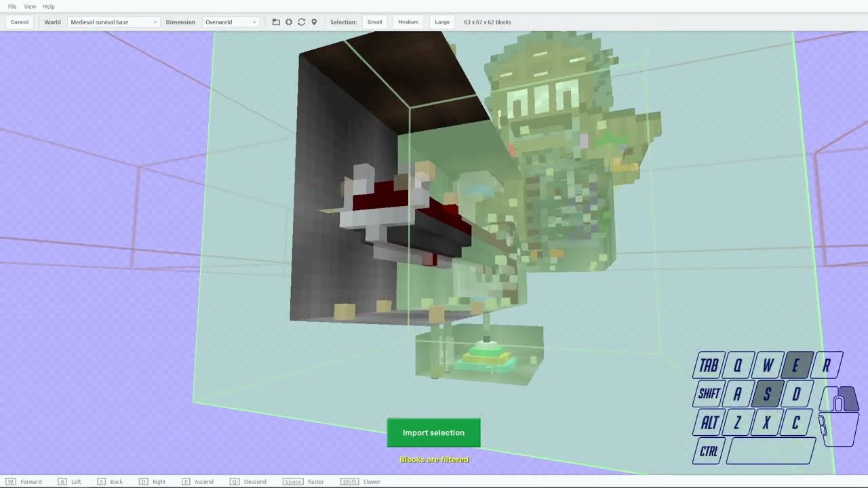The width and height of the screenshot is (868, 488).
Task: Click the Cancel button
Action: [20, 22]
